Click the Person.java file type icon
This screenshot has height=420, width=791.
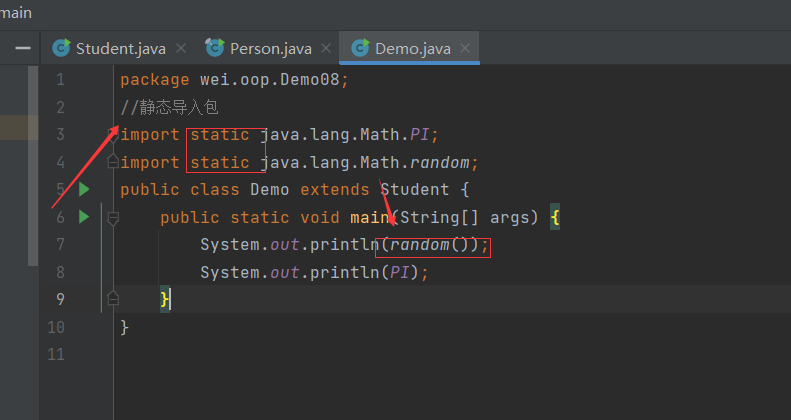tap(214, 47)
